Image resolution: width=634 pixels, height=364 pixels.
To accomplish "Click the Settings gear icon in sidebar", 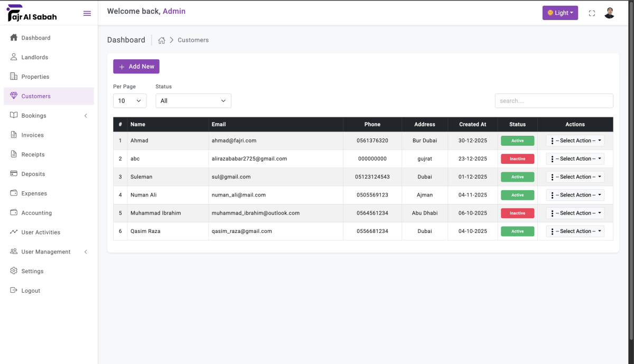I will pos(14,271).
